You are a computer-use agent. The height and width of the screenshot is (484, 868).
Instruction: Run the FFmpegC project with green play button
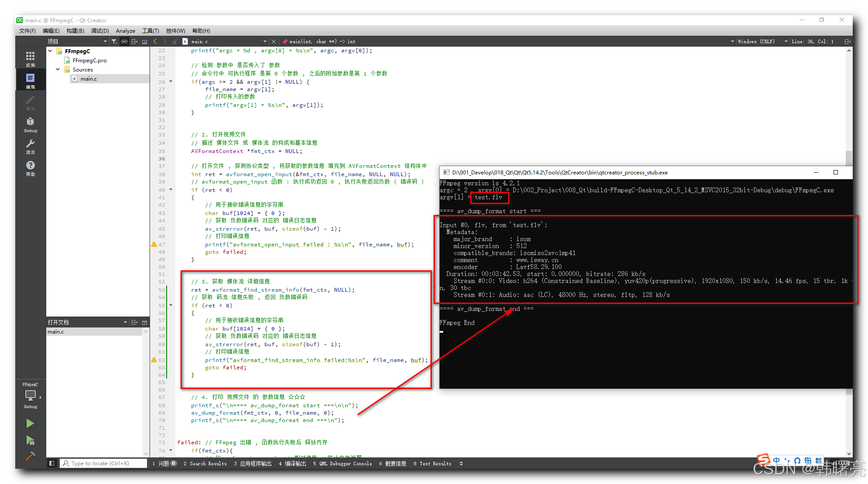pos(30,423)
